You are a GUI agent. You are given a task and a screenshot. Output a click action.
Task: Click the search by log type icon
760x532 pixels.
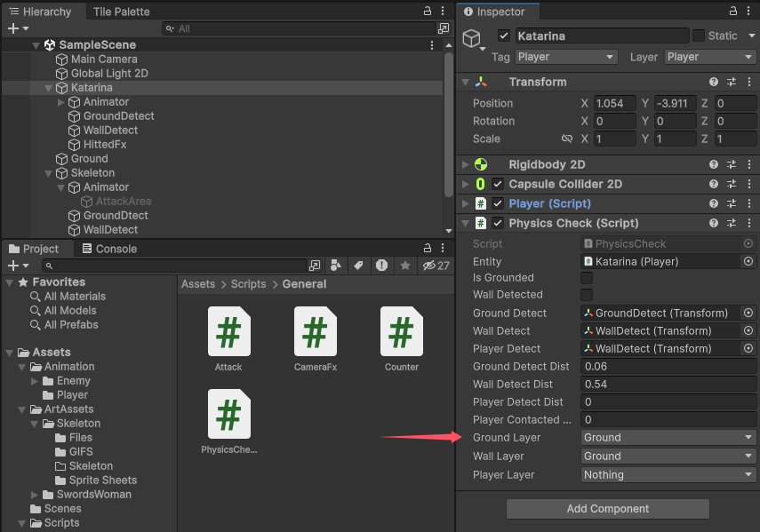(381, 266)
